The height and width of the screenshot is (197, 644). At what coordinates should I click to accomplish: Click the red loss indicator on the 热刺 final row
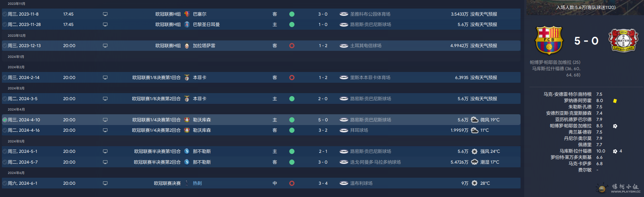pyautogui.click(x=292, y=183)
